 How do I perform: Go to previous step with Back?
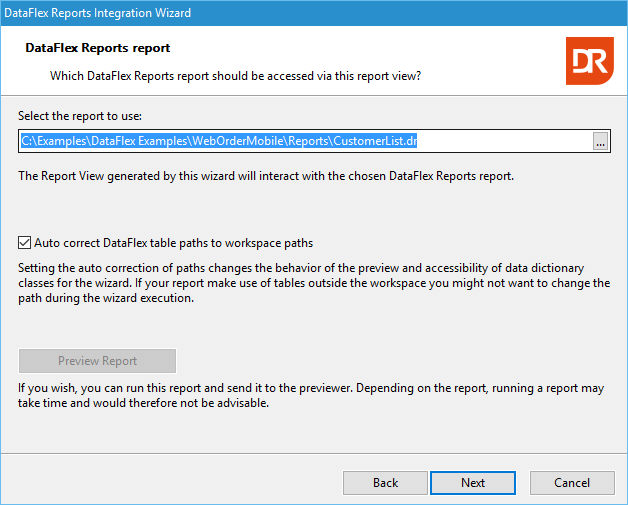click(385, 483)
